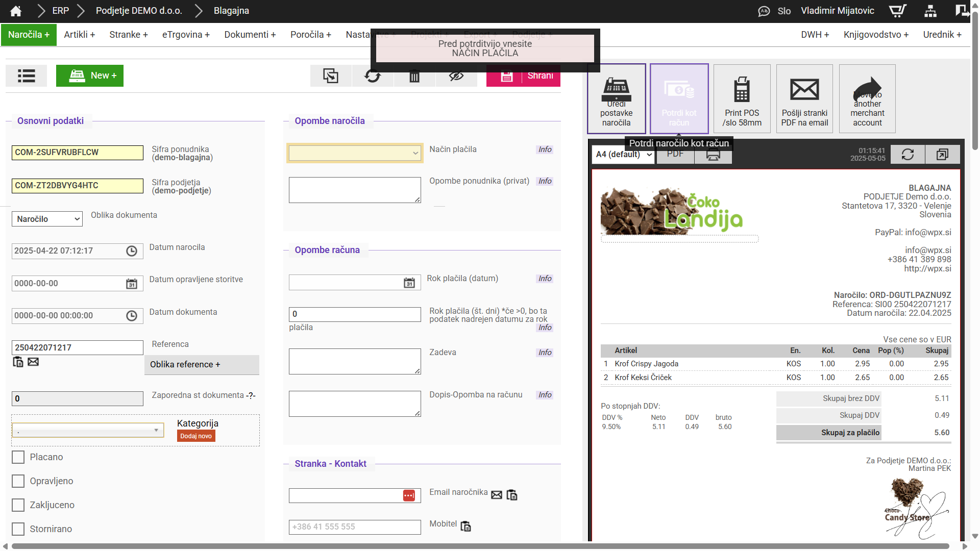Open the A4 (default) format dropdown
Viewport: 980px width, 551px height.
tap(624, 155)
